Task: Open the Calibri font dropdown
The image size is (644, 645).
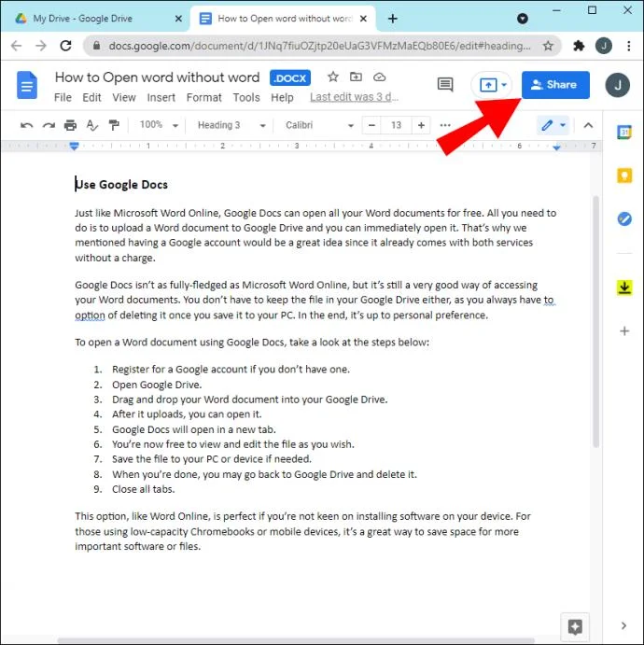Action: tap(319, 125)
